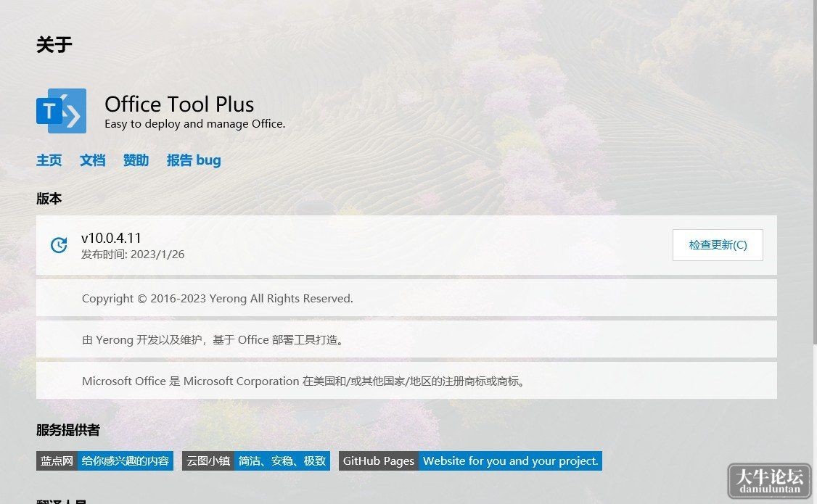
Task: Open the 主页 homepage link
Action: pos(49,160)
